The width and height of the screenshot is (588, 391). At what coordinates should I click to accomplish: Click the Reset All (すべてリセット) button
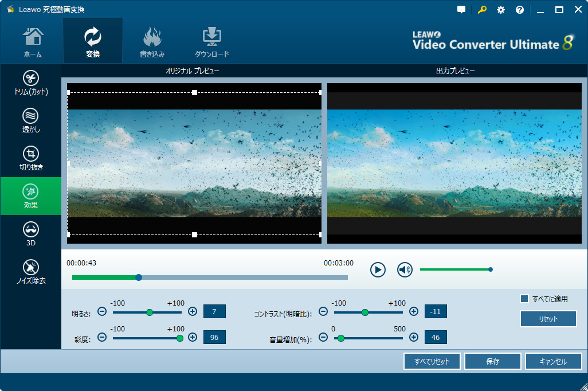(432, 362)
